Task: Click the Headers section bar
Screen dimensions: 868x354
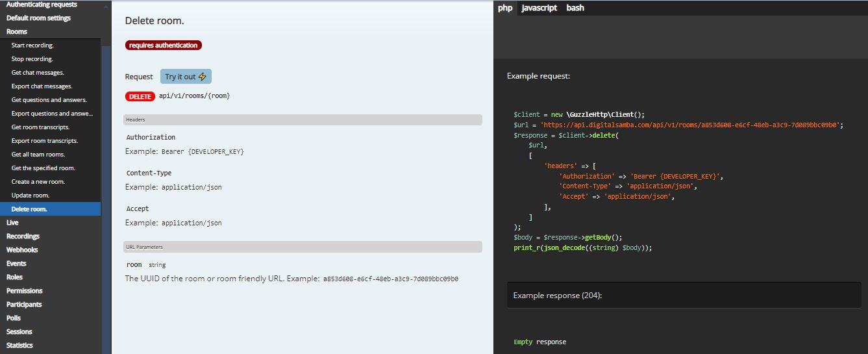Action: 303,120
